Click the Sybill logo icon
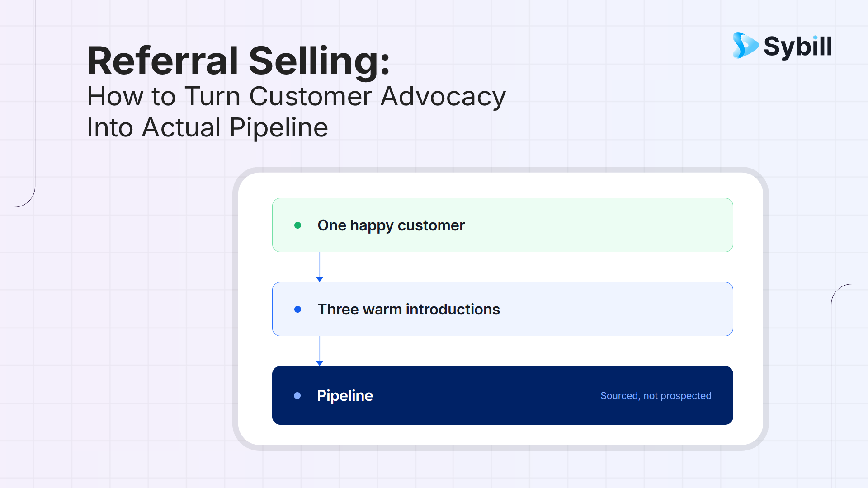 coord(745,45)
